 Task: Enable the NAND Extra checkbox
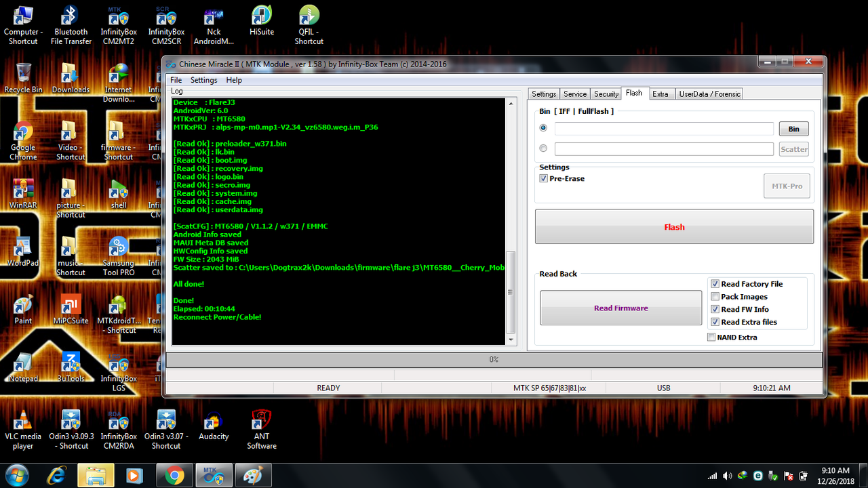point(711,337)
